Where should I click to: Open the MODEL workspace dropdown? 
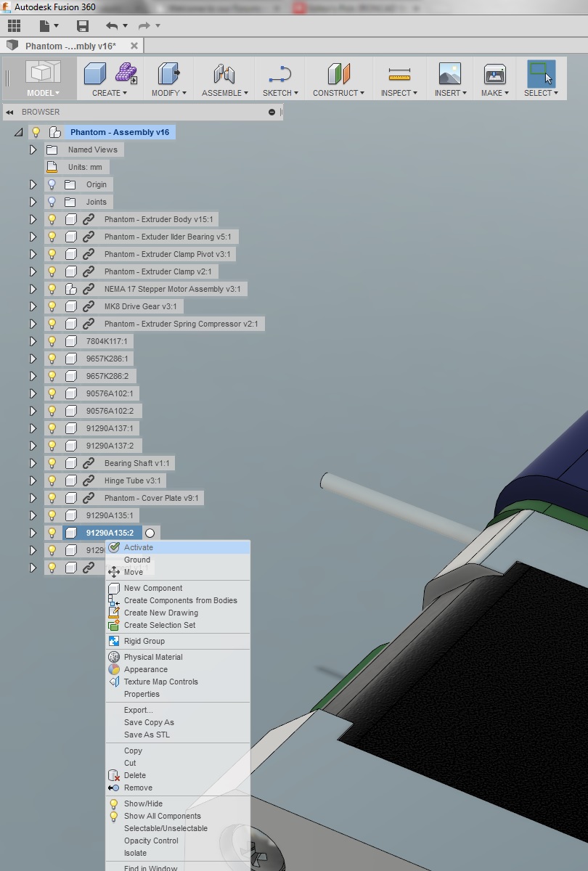coord(43,93)
